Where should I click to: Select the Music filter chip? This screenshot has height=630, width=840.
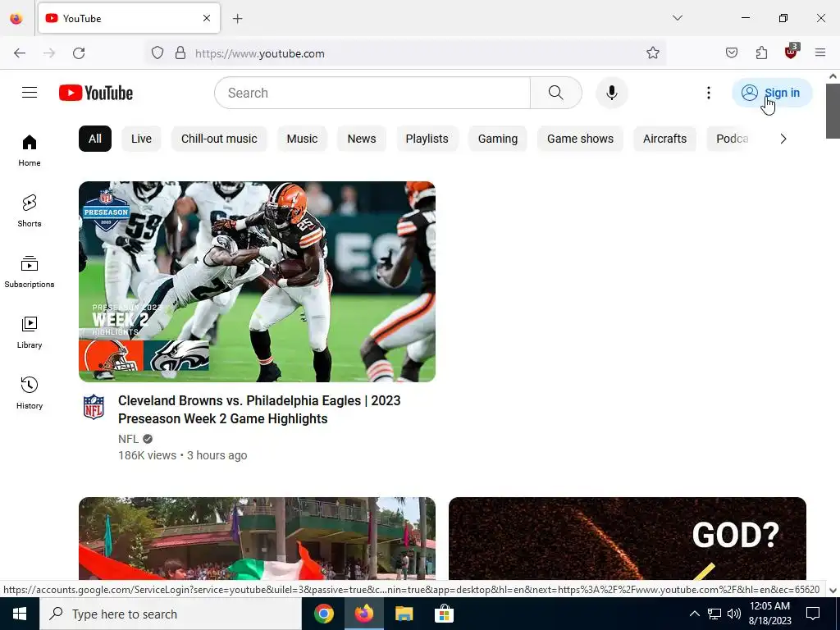pos(302,139)
